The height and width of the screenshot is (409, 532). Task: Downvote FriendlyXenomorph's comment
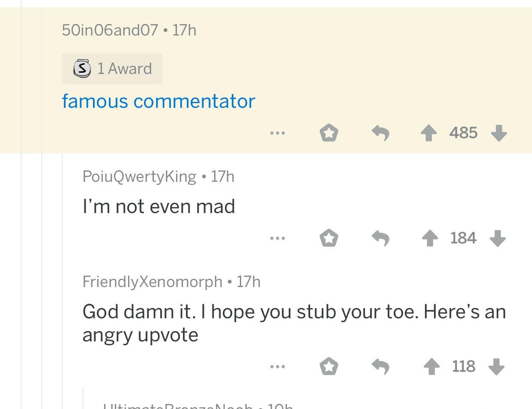pos(496,367)
